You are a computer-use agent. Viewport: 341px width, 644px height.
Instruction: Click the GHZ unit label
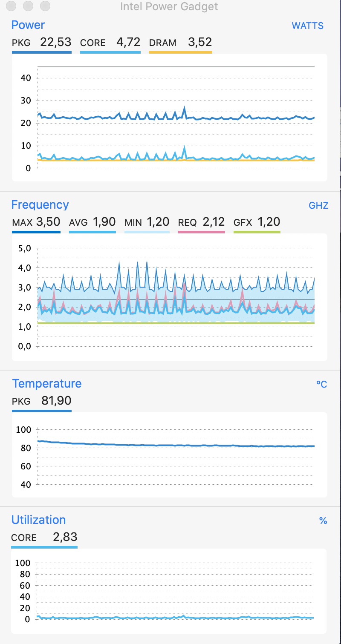coord(318,205)
